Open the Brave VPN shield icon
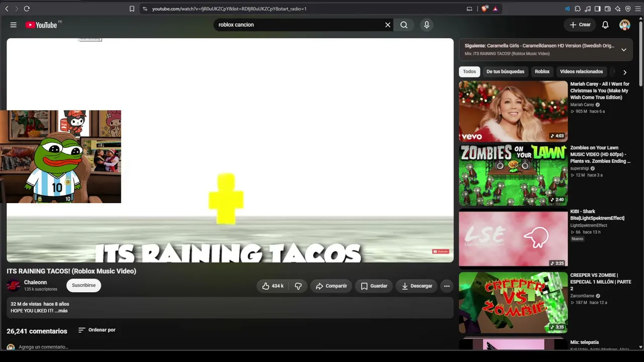Image resolution: width=644 pixels, height=362 pixels. click(x=628, y=9)
